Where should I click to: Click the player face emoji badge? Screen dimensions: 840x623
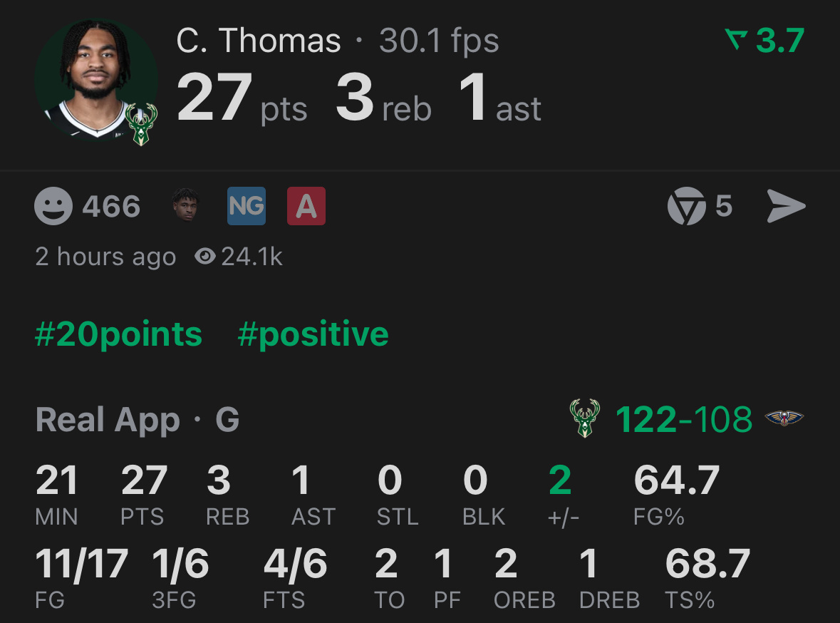[x=187, y=206]
